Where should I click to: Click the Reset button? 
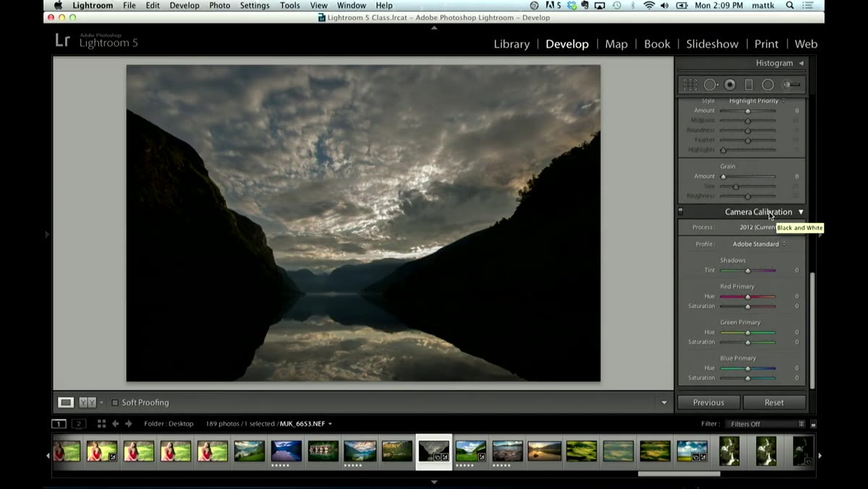[x=774, y=402]
